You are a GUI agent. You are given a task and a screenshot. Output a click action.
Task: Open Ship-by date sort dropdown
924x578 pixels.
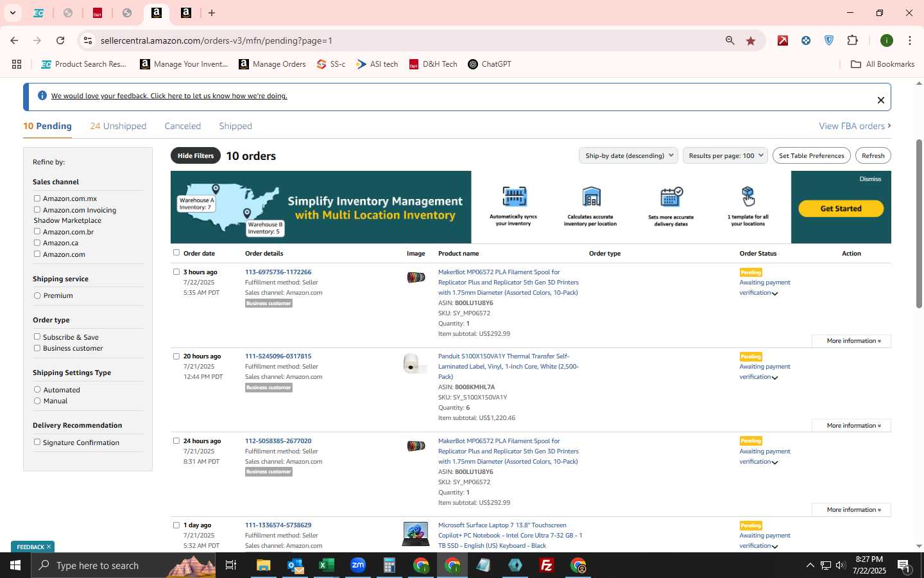628,155
